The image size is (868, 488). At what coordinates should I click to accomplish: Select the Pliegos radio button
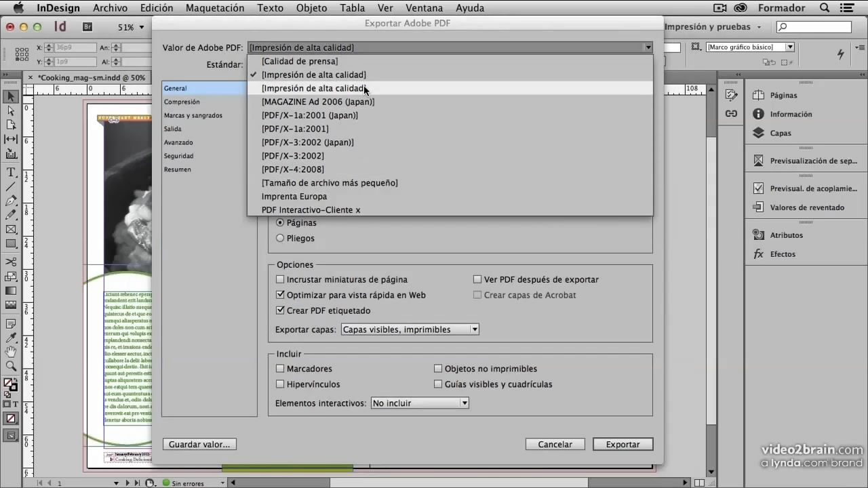[x=280, y=238]
